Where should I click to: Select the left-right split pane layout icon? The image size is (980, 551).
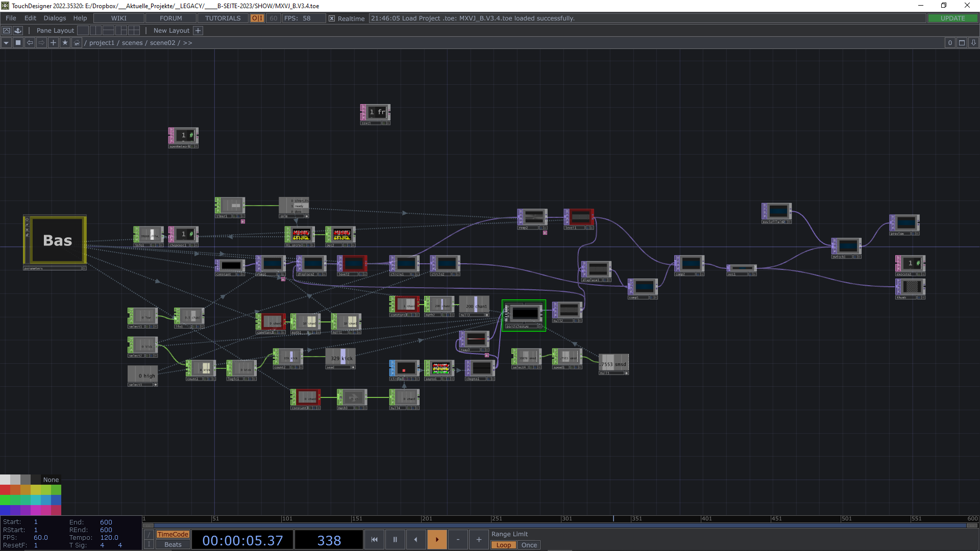point(95,31)
